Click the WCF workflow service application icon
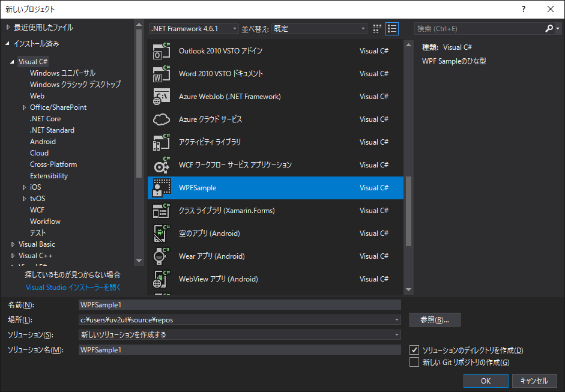This screenshot has width=565, height=392. pyautogui.click(x=161, y=165)
